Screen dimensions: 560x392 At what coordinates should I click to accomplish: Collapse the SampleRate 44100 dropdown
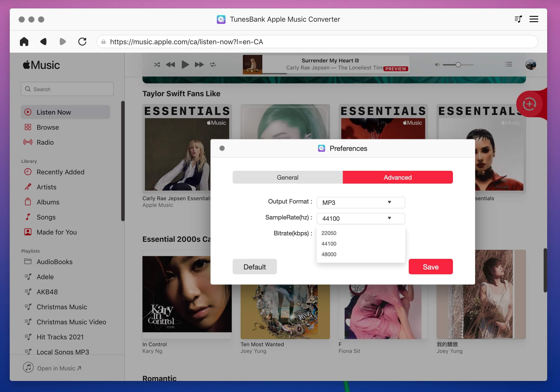(361, 218)
